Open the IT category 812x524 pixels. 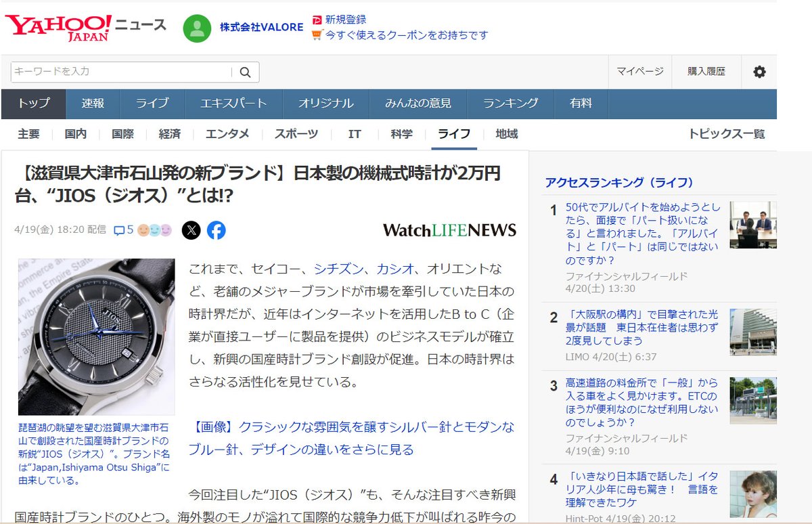[x=355, y=134]
